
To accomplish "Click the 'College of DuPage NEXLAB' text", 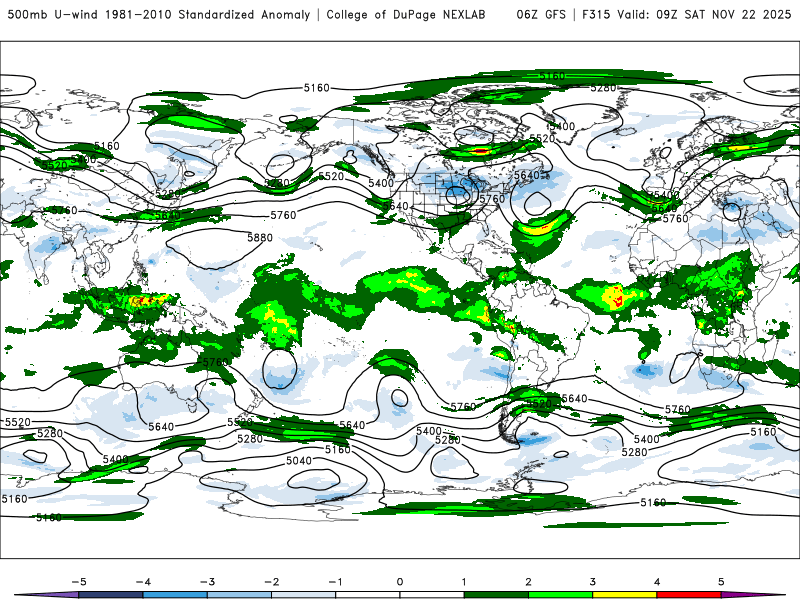I will point(406,14).
